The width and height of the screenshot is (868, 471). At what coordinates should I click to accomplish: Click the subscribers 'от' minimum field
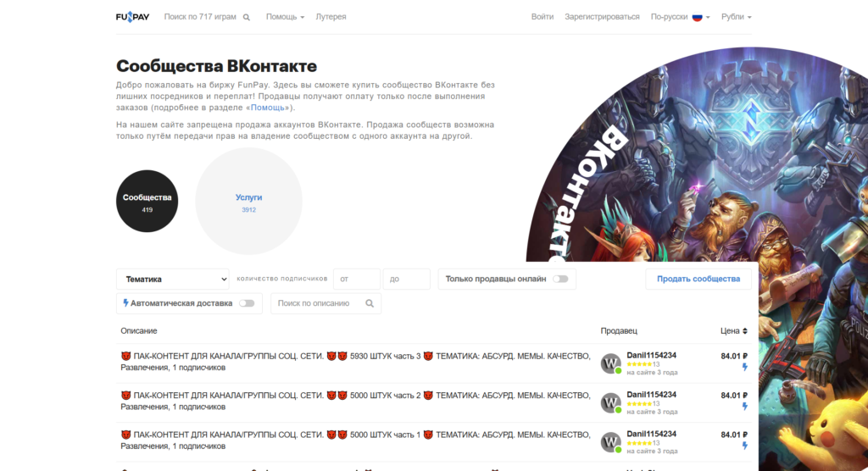pos(357,279)
